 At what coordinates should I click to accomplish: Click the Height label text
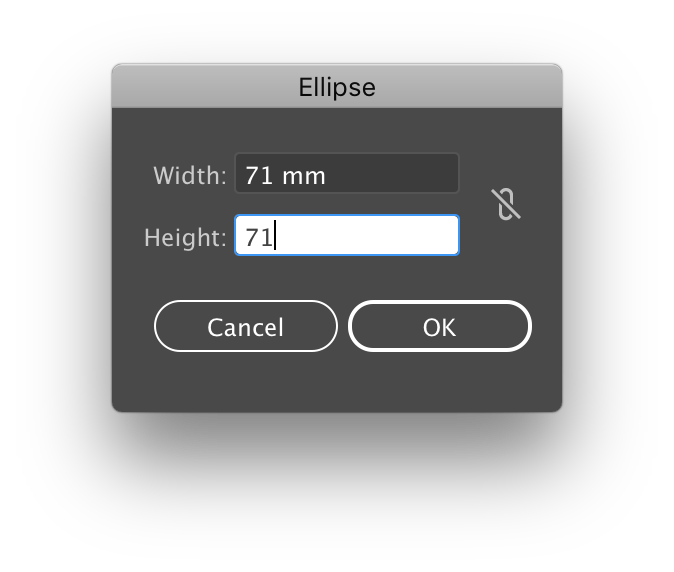[x=185, y=237]
